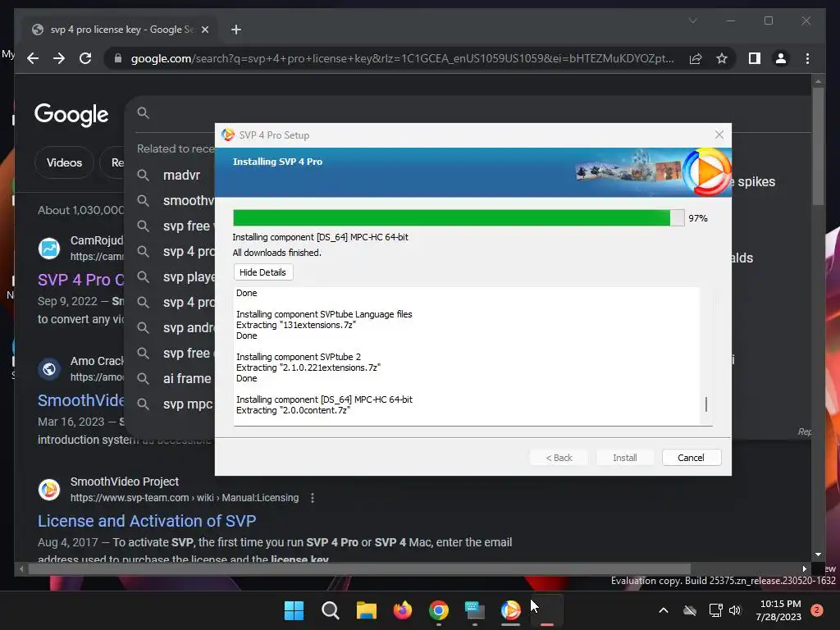Click Chrome forward arrow button
Viewport: 840px width, 630px height.
coord(59,58)
